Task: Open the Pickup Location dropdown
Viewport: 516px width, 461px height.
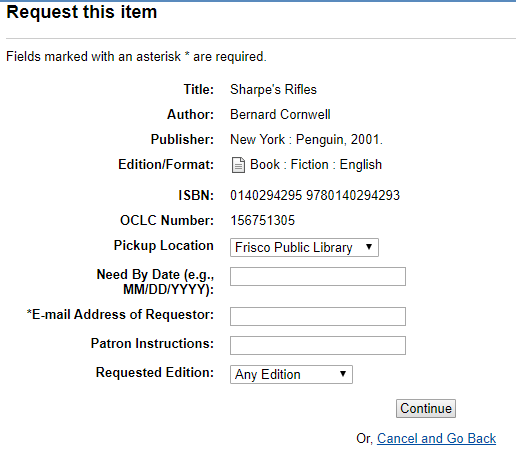Action: pos(304,247)
